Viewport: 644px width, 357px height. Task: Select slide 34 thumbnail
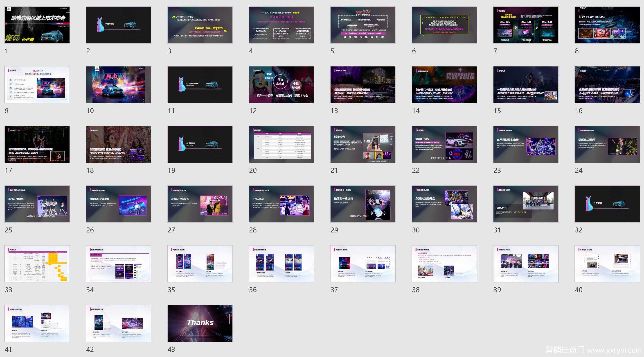pos(119,264)
